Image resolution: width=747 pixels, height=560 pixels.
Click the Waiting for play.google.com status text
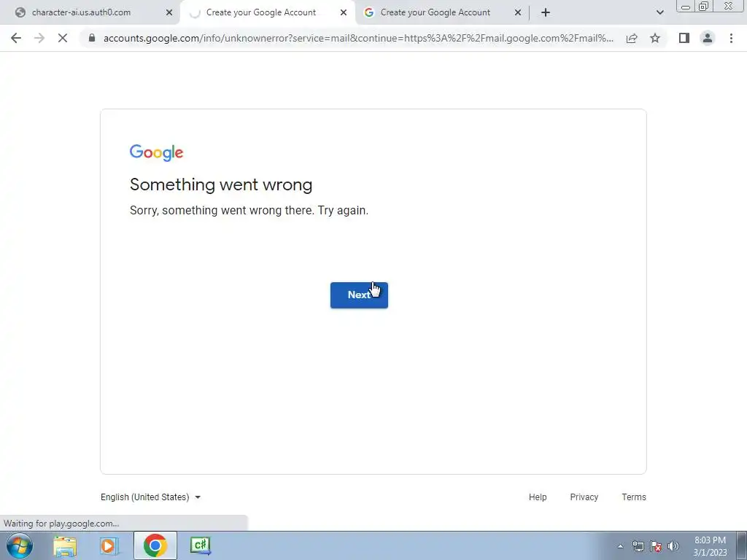[61, 524]
